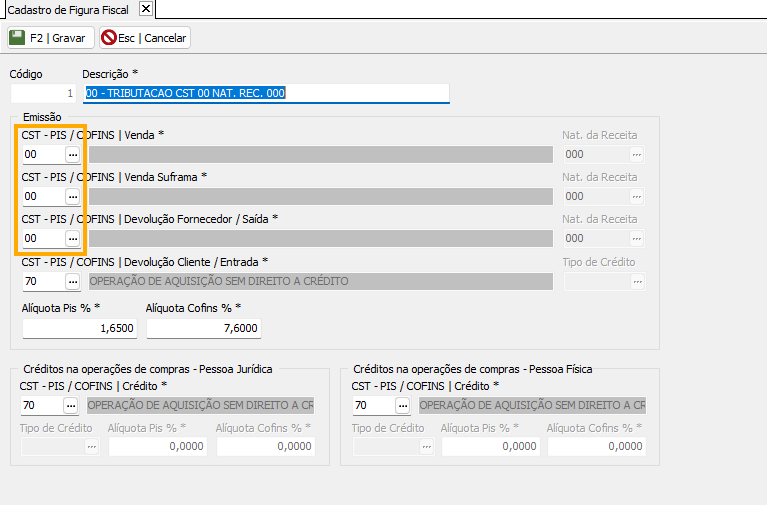767x505 pixels.
Task: Edit the Descrição text field
Action: pyautogui.click(x=266, y=93)
